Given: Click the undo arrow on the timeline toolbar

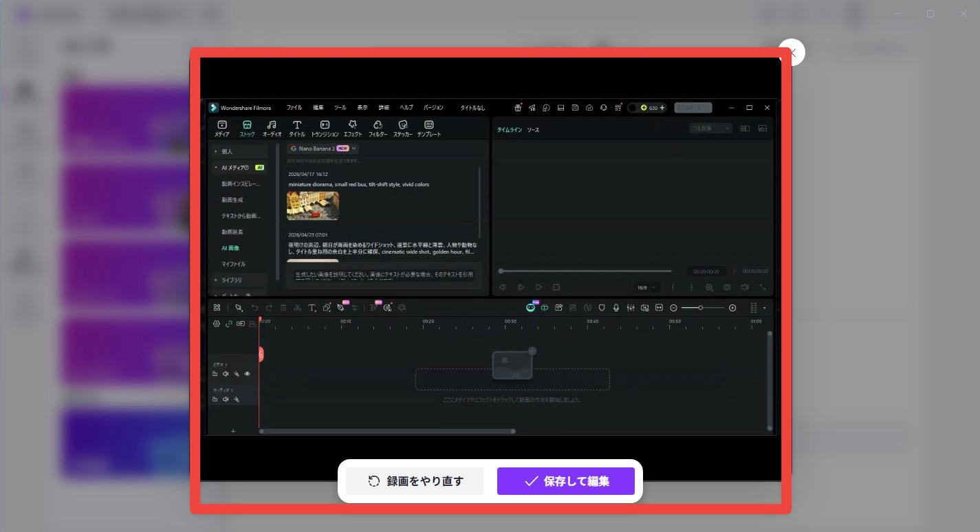Looking at the screenshot, I should 254,308.
